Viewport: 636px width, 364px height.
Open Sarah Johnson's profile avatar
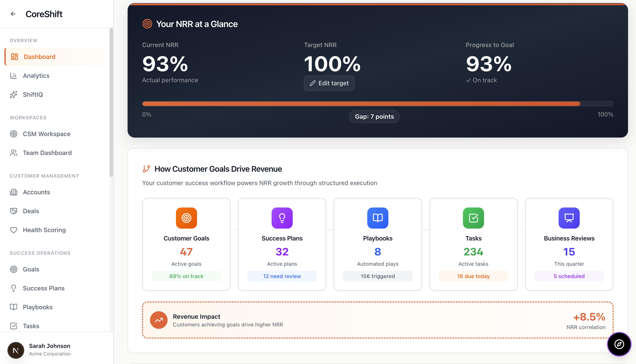16,350
